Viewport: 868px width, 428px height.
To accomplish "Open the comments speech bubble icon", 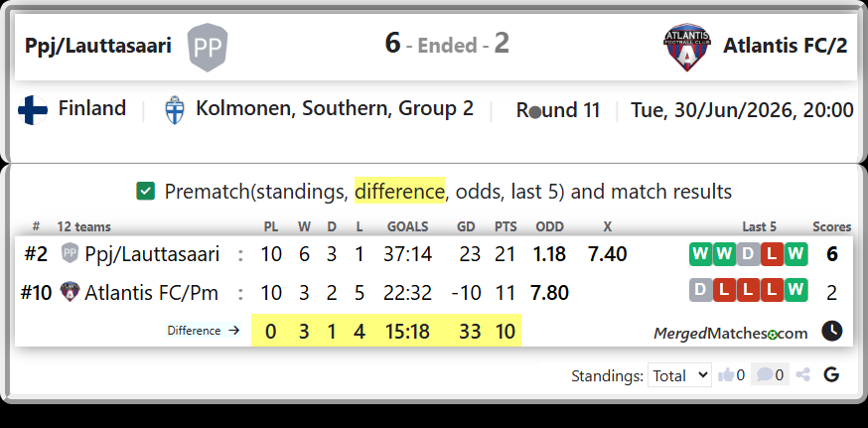I will (x=765, y=374).
